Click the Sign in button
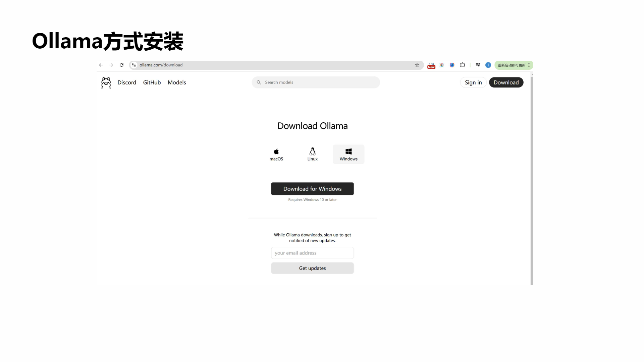Viewport: 644px width, 362px height. (x=473, y=82)
